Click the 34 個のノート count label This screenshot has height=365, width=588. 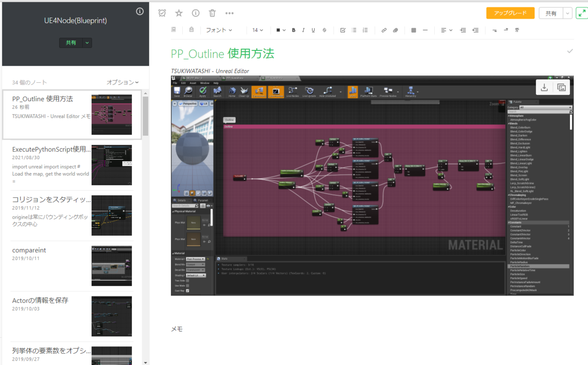(x=29, y=82)
